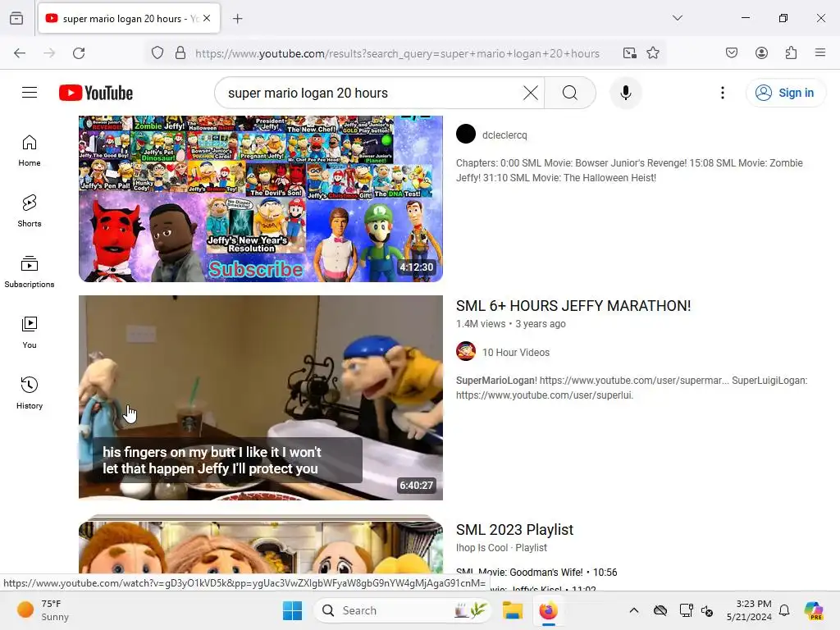Open File Explorer from taskbar
840x630 pixels.
pyautogui.click(x=512, y=610)
